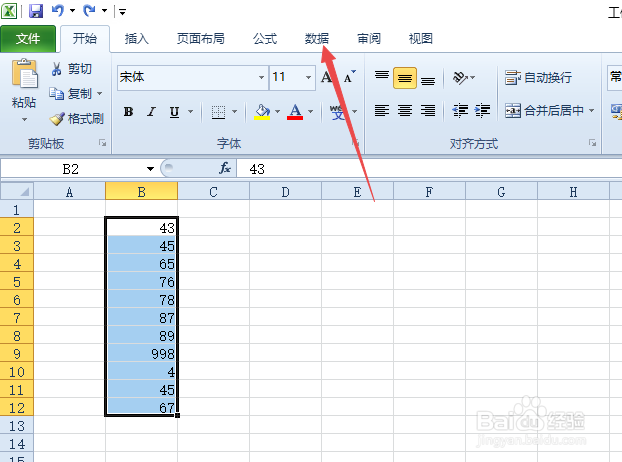Image resolution: width=622 pixels, height=462 pixels.
Task: Switch to Home (开始) tab
Action: pos(84,38)
